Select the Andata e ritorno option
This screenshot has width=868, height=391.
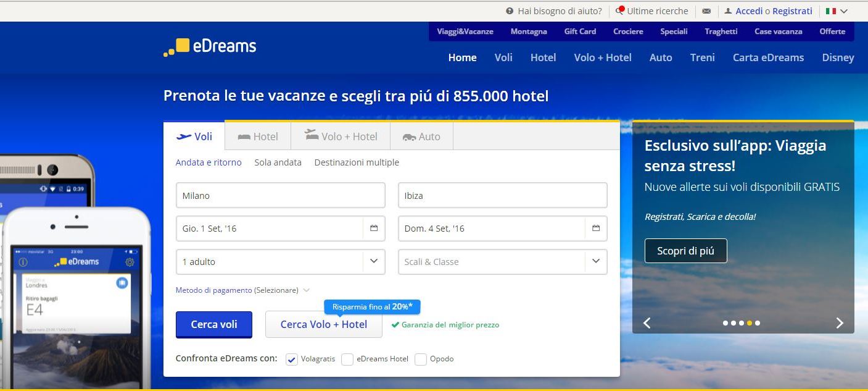click(x=209, y=162)
